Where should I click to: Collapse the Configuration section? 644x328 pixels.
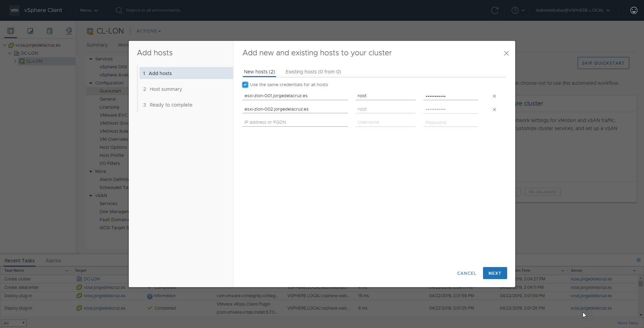point(91,83)
